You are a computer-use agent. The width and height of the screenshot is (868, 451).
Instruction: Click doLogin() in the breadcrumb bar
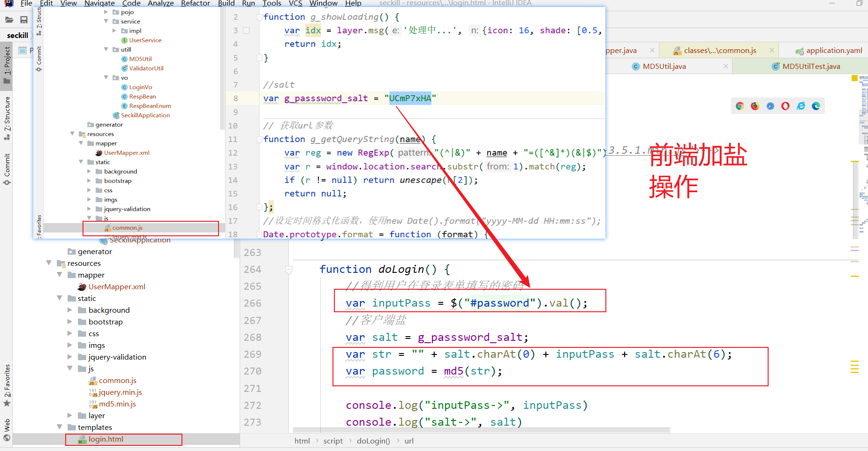373,441
